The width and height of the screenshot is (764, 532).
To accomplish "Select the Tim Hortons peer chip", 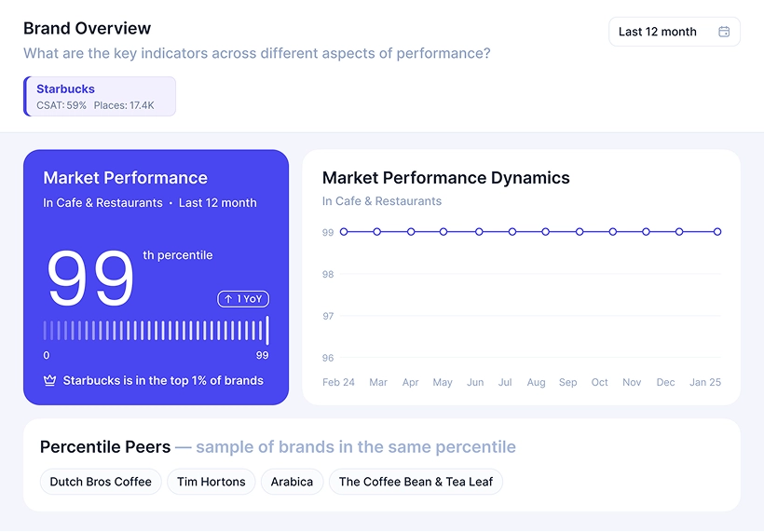I will click(211, 482).
